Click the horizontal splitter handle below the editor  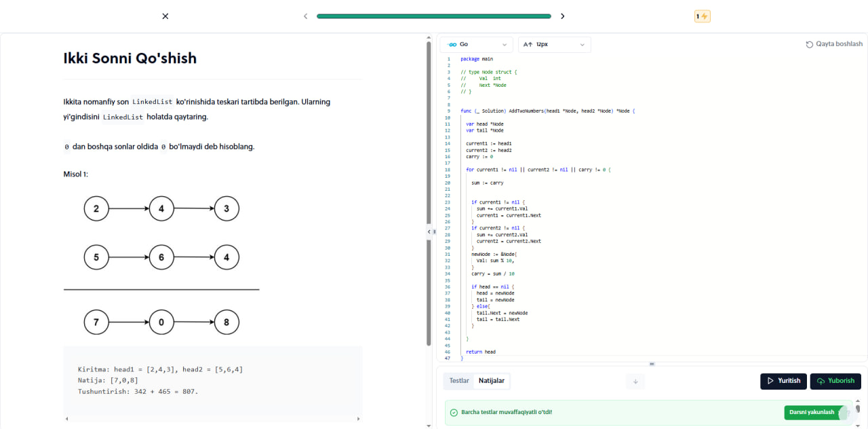pyautogui.click(x=652, y=364)
